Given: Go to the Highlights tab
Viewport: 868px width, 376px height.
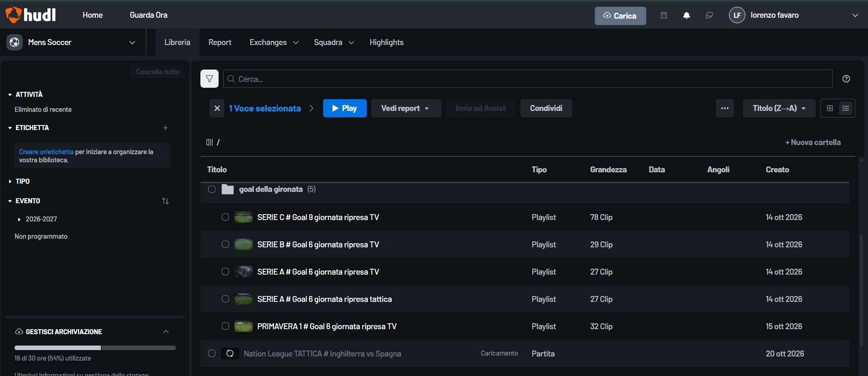Looking at the screenshot, I should (x=386, y=42).
